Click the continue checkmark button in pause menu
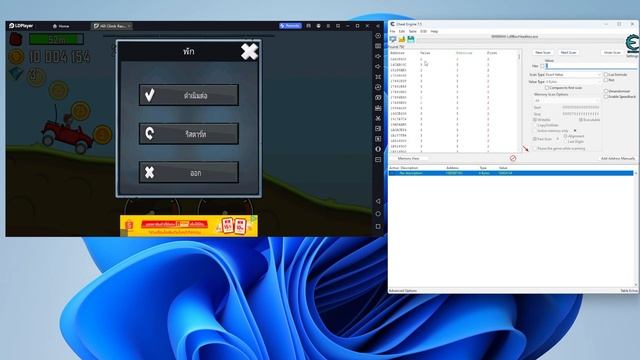 coord(189,95)
